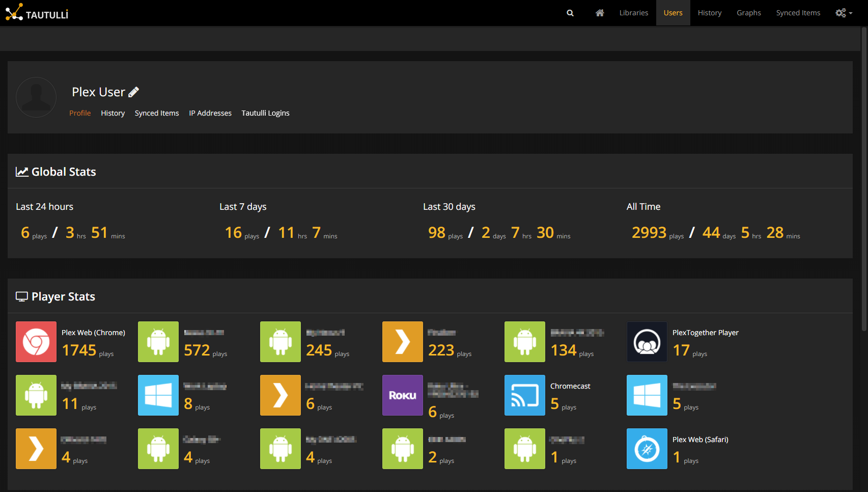868x492 pixels.
Task: Switch to the IP Addresses tab
Action: pyautogui.click(x=210, y=113)
